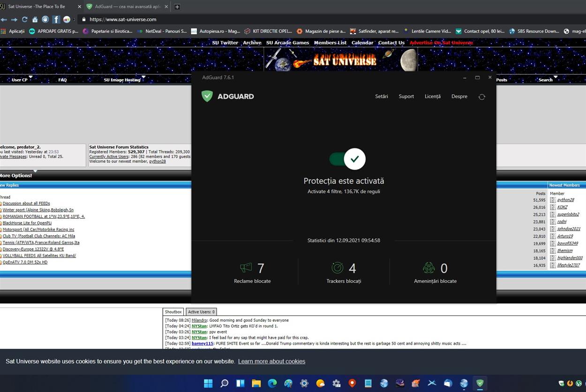Screen dimensions: 586x392
Task: Open SBS Resource Down bookmark
Action: (x=534, y=31)
